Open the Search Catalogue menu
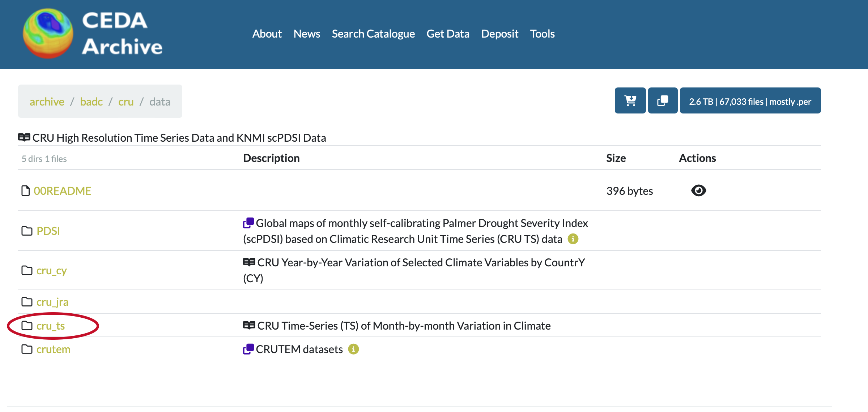Screen dimensions: 868x412 [373, 34]
